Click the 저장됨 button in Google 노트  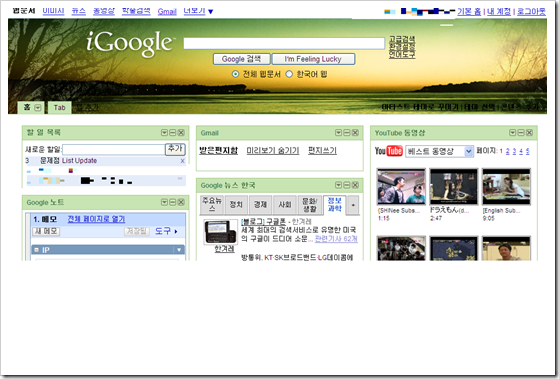137,231
